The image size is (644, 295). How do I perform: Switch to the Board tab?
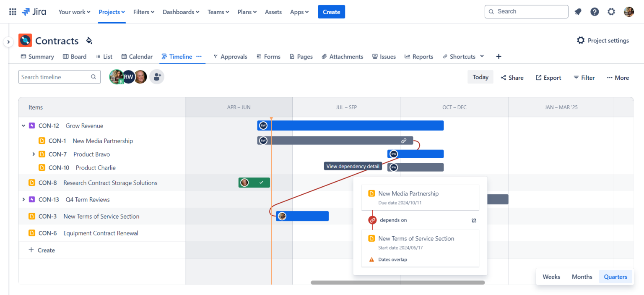coord(74,56)
